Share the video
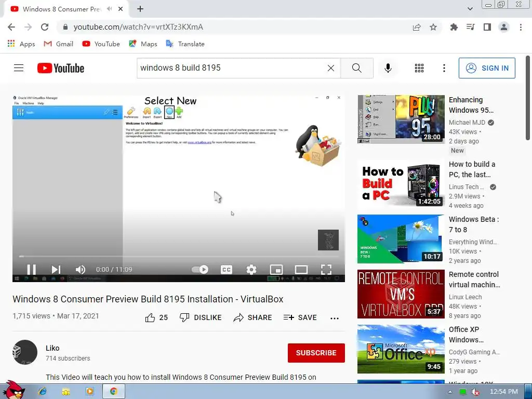Viewport: 532px width, 399px height. tap(253, 317)
